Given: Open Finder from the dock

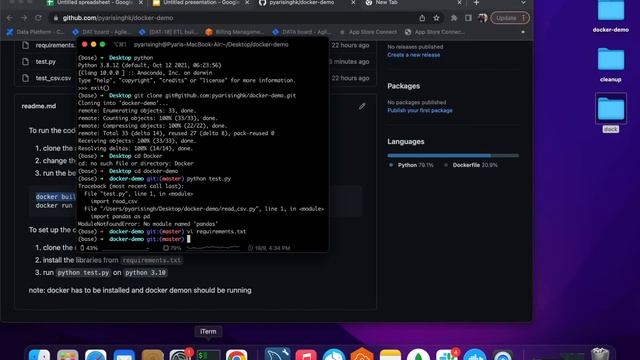Looking at the screenshot, I should (40, 355).
